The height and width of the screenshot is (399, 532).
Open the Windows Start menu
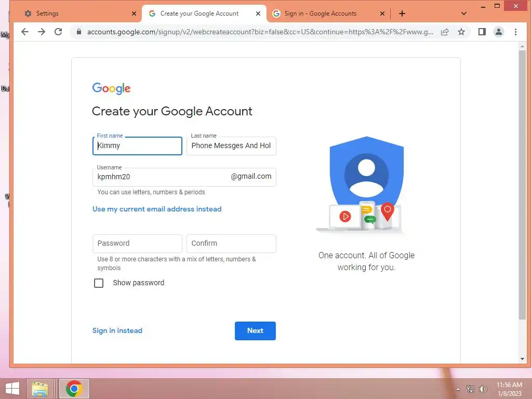(x=12, y=389)
